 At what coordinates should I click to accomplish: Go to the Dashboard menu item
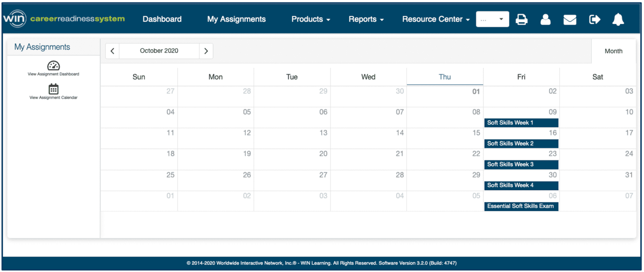tap(162, 19)
